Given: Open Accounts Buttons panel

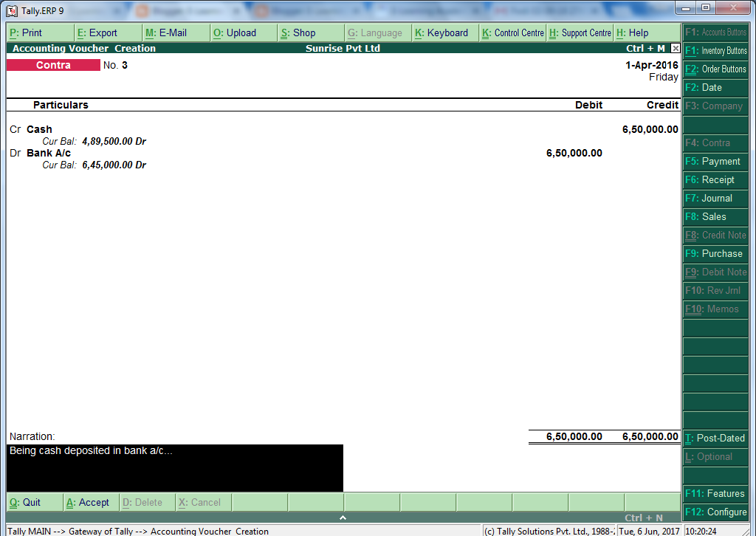Looking at the screenshot, I should (715, 31).
